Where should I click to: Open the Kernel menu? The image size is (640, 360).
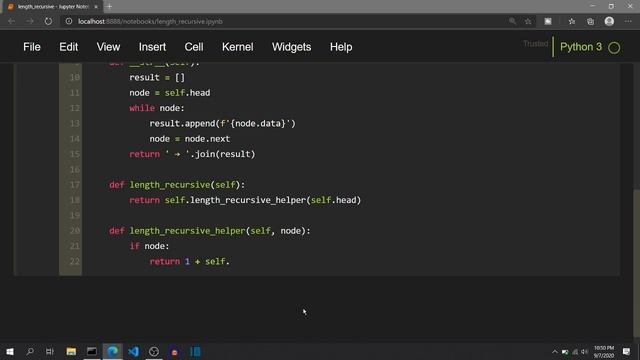click(238, 47)
